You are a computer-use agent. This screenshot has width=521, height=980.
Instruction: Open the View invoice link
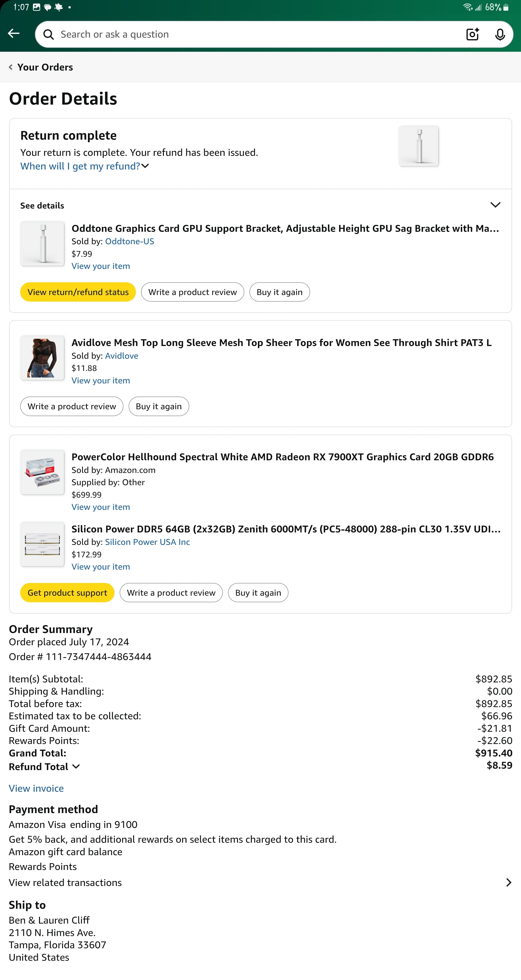click(x=36, y=788)
